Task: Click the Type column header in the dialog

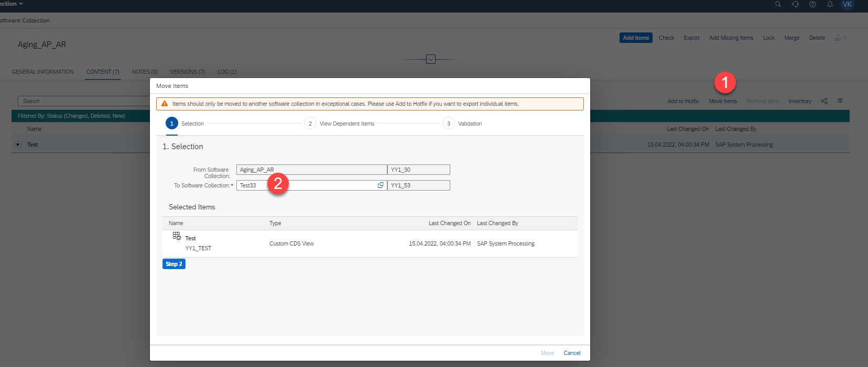Action: pos(275,223)
